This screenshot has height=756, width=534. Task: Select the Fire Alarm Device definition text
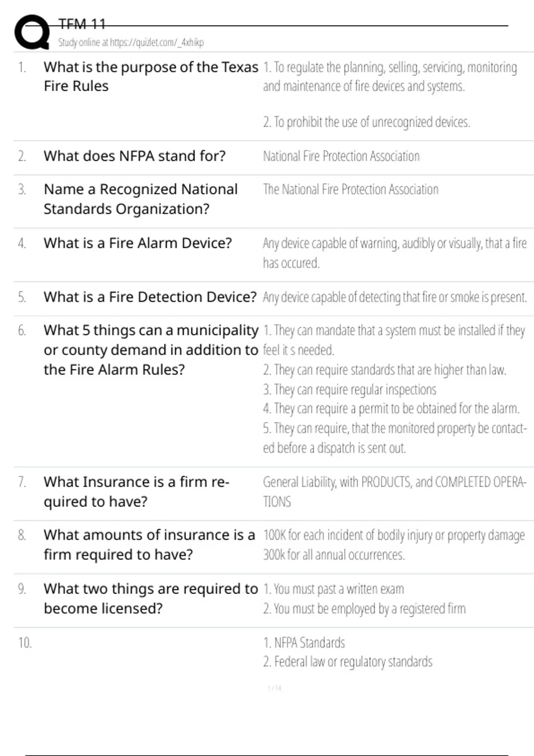[394, 253]
